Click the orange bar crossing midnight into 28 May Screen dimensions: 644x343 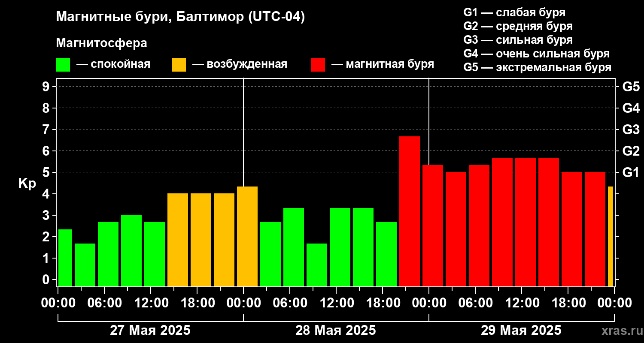click(247, 236)
